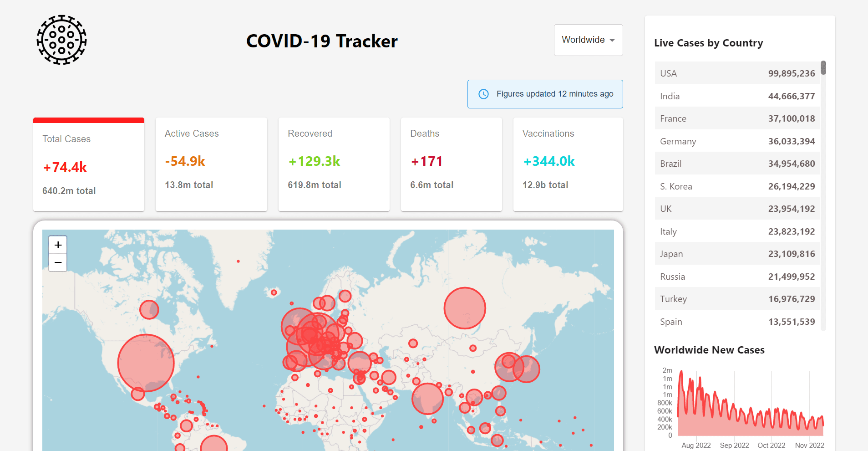Screen dimensions: 868x451
Task: Click the India case circle on map
Action: click(x=427, y=399)
